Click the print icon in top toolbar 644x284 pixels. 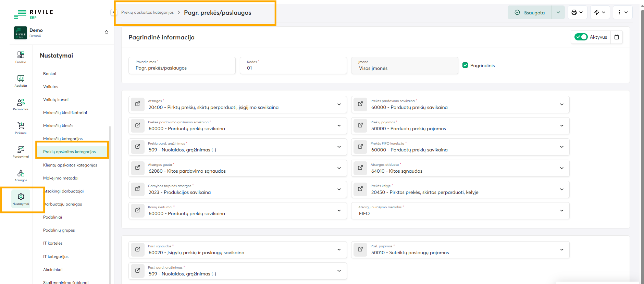574,13
